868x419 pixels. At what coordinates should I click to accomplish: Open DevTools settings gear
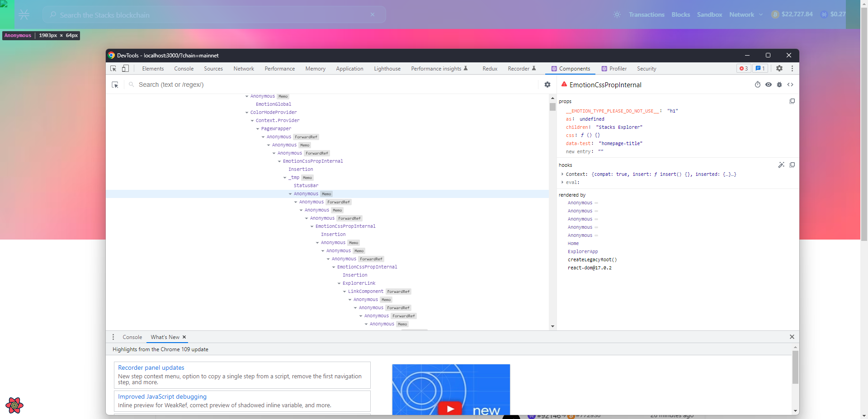779,68
